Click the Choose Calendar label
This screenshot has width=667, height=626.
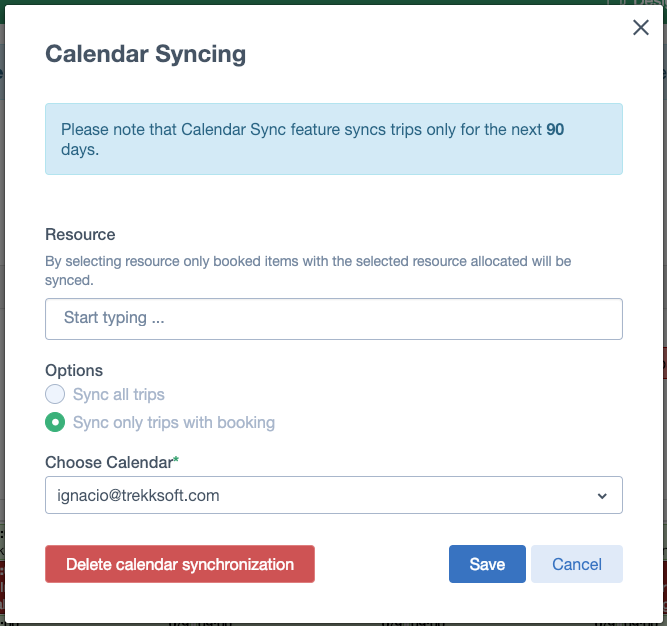pyautogui.click(x=109, y=462)
